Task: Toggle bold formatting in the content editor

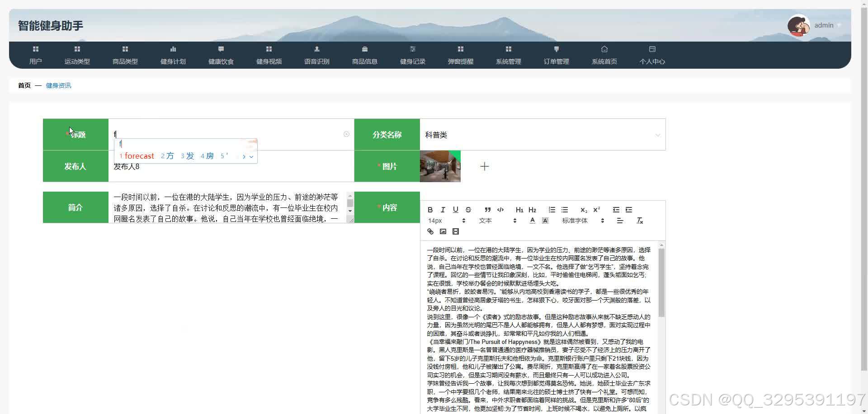Action: (430, 209)
